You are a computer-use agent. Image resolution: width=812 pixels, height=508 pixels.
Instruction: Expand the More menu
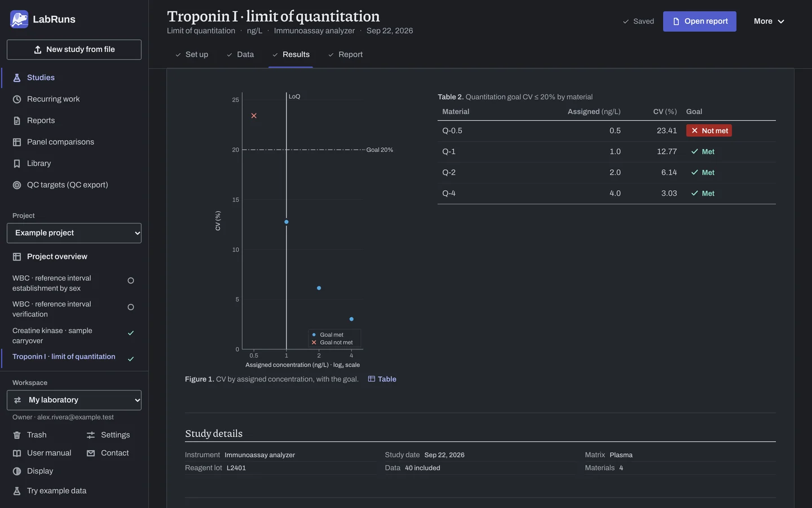pos(769,21)
